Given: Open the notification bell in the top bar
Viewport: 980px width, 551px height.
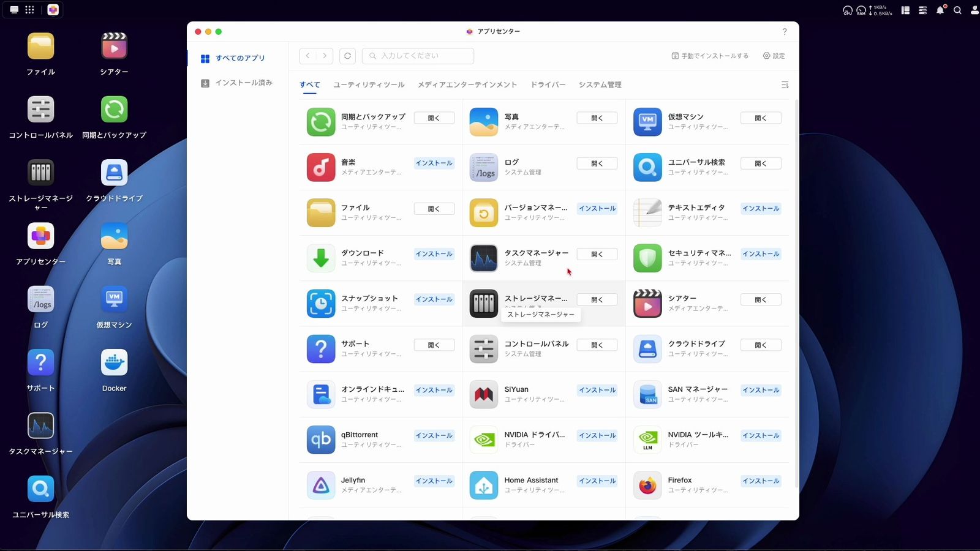Looking at the screenshot, I should coord(940,10).
